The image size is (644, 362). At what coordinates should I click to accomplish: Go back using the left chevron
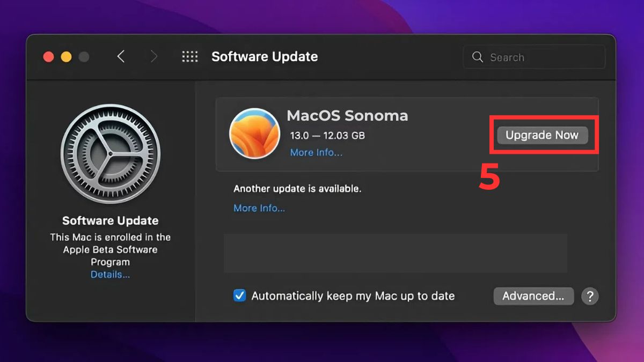click(121, 57)
